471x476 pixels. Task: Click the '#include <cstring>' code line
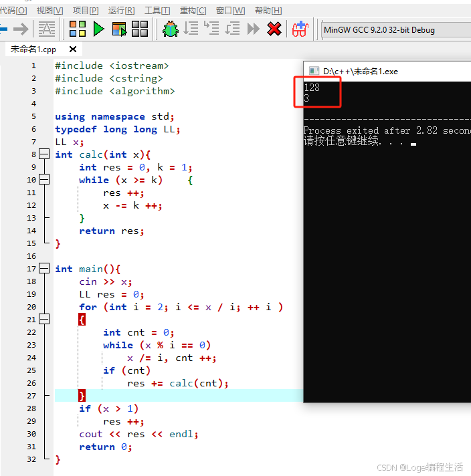tap(108, 78)
